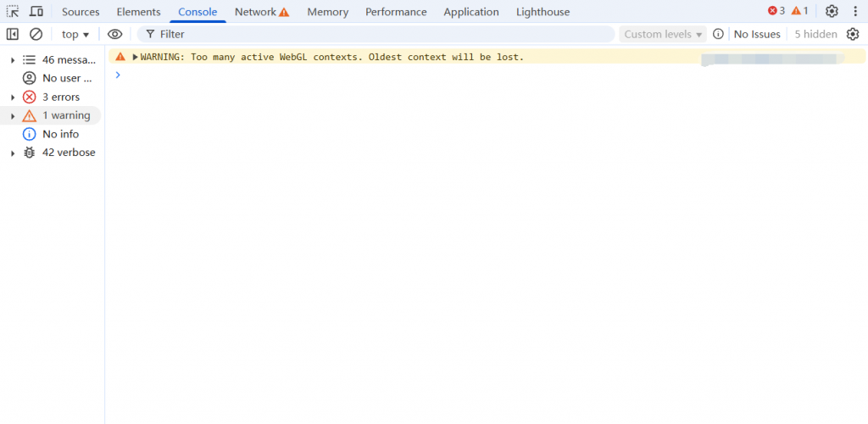Toggle the device toolbar icon

tap(36, 12)
